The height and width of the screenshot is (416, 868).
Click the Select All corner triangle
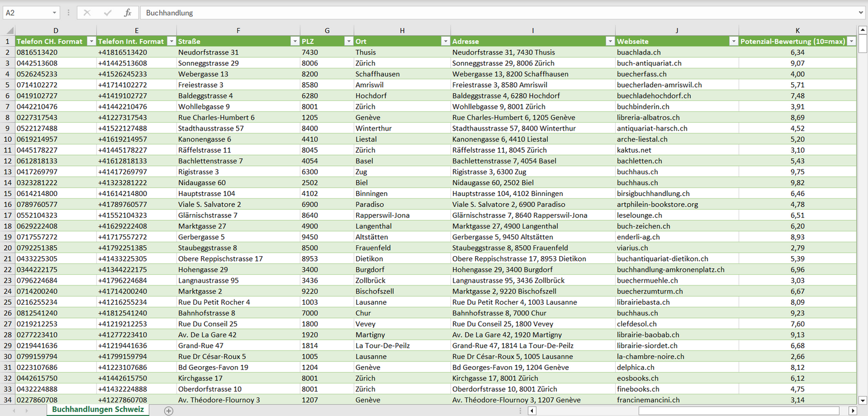pyautogui.click(x=8, y=31)
